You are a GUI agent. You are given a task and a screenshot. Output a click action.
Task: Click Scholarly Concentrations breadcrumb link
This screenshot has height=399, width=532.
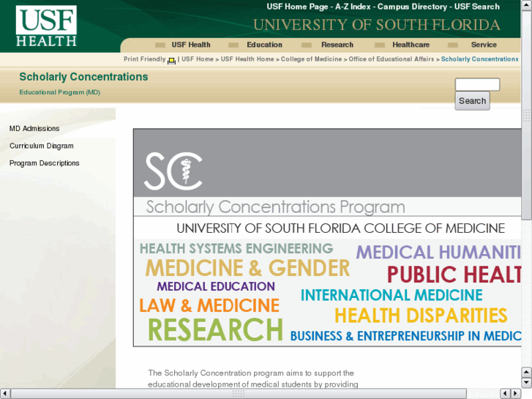tap(479, 59)
